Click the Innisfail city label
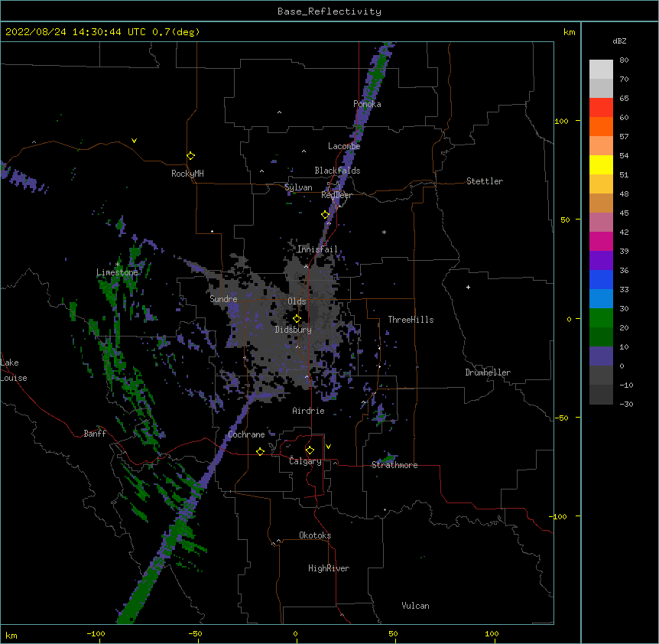Image resolution: width=659 pixels, height=644 pixels. [318, 249]
